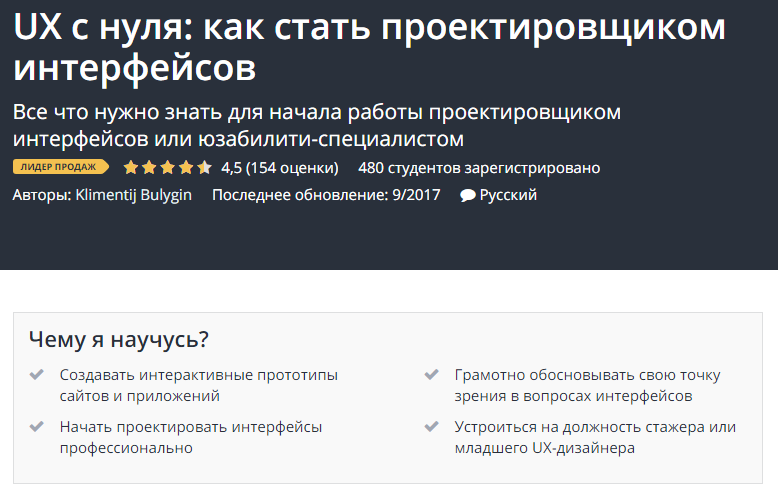Open author Klimentij Bulygin's profile link
The image size is (778, 494).
[133, 195]
